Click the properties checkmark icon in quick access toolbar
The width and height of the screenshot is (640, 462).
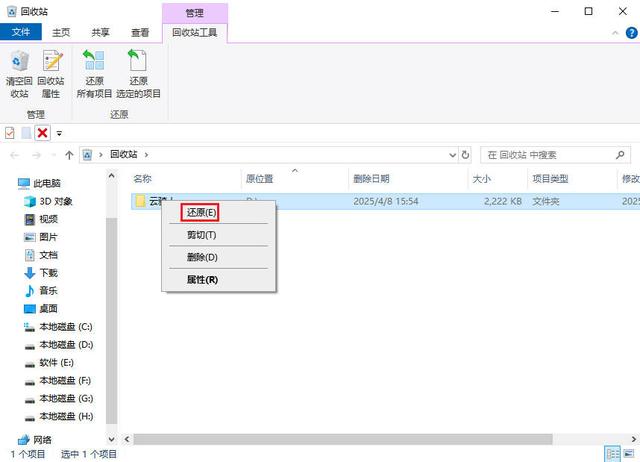point(9,133)
